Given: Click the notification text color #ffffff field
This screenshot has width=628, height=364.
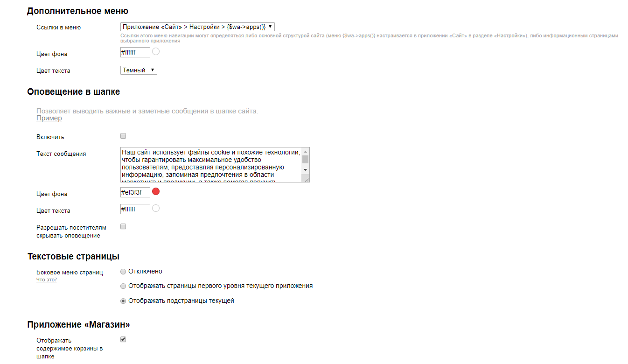Looking at the screenshot, I should (135, 209).
